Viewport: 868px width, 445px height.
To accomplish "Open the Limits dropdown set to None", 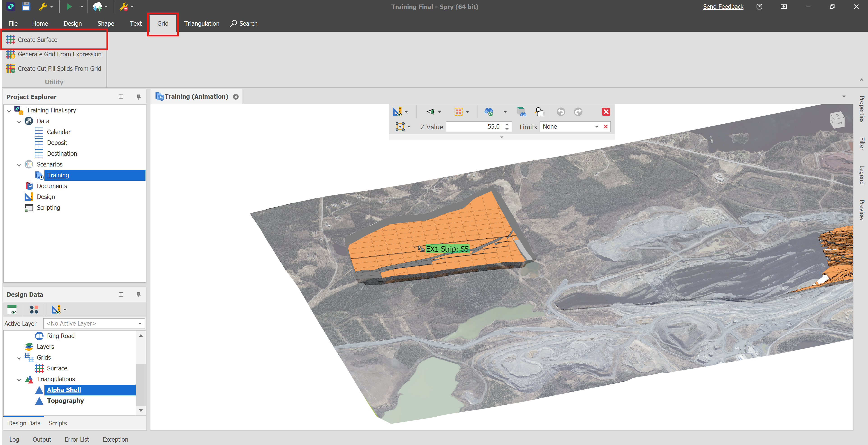I will pos(596,127).
